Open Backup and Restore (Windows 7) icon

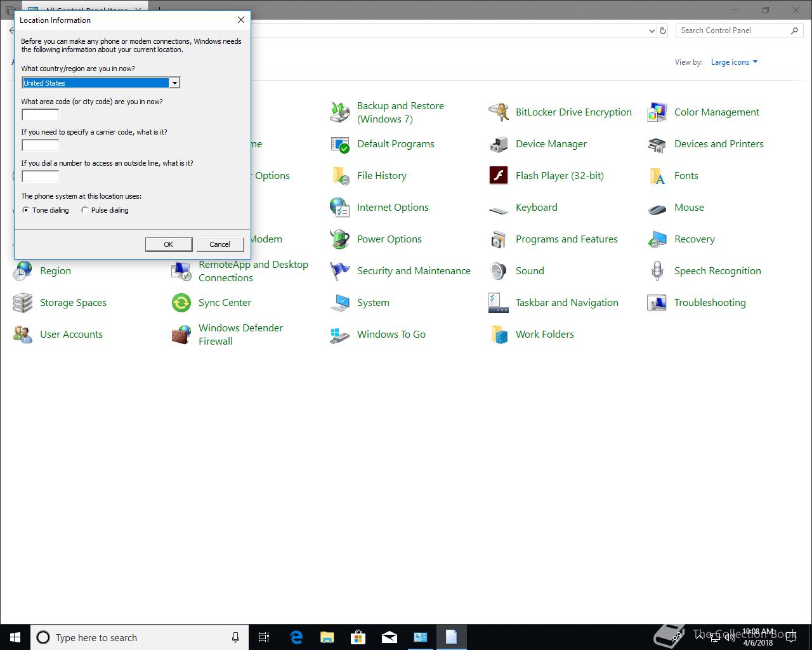click(340, 112)
